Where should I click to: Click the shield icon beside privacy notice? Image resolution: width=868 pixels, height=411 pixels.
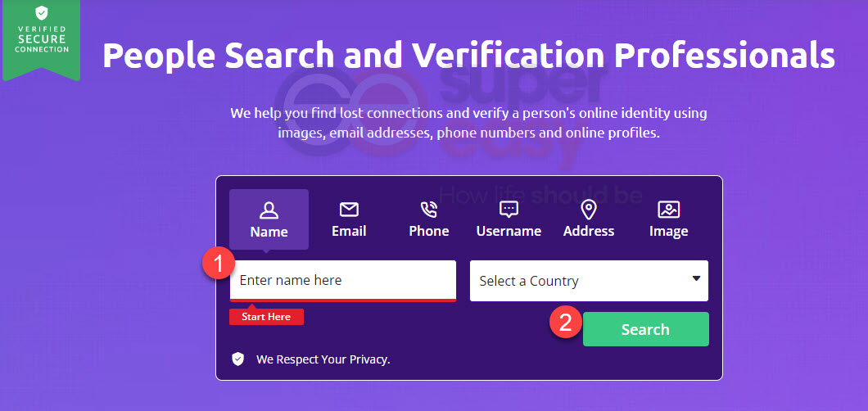click(x=237, y=359)
